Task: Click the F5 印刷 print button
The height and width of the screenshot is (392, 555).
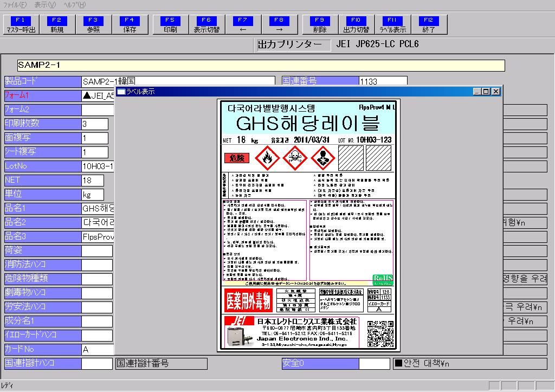Action: click(170, 24)
